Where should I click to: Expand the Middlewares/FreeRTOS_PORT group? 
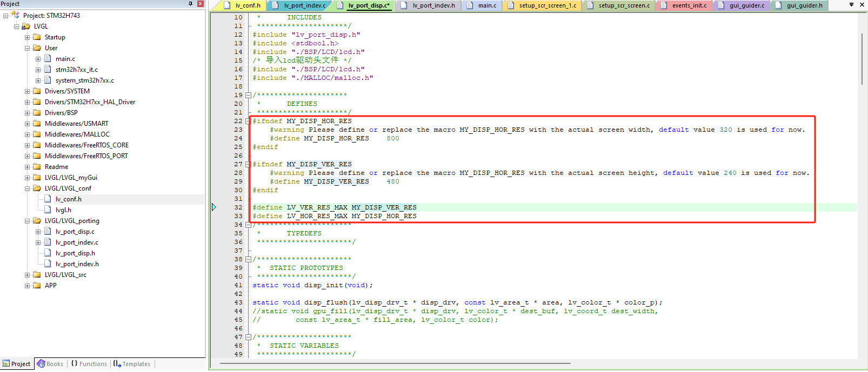(27, 156)
